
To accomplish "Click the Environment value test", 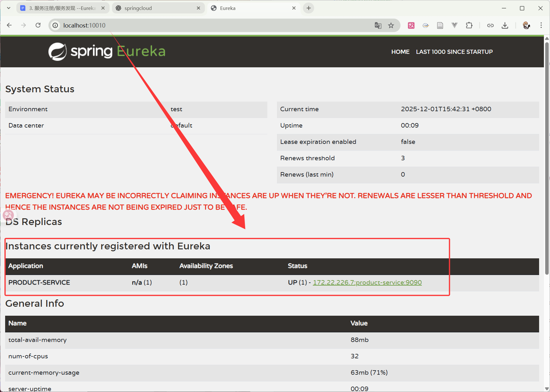I will coord(176,109).
